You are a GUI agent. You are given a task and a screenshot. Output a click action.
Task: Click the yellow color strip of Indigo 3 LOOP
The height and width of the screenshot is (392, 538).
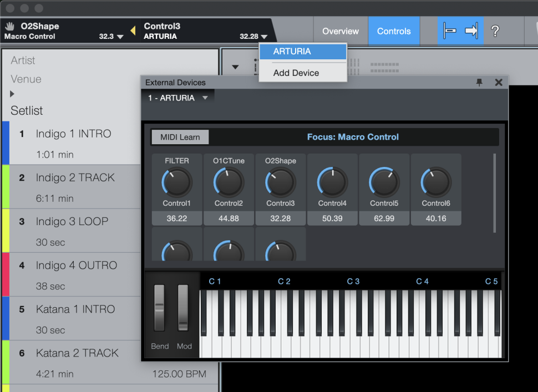[6, 231]
